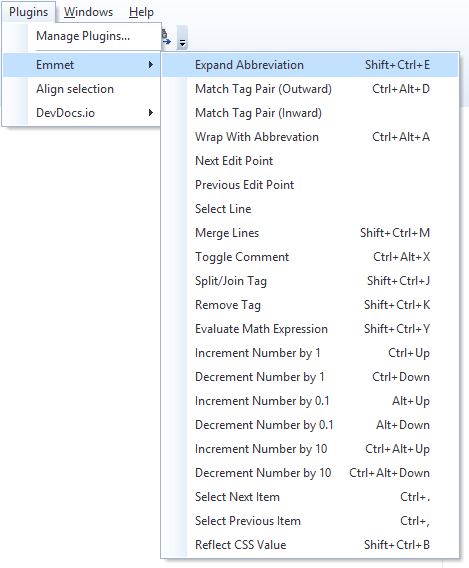
Task: Go to Next Edit Point
Action: (310, 161)
